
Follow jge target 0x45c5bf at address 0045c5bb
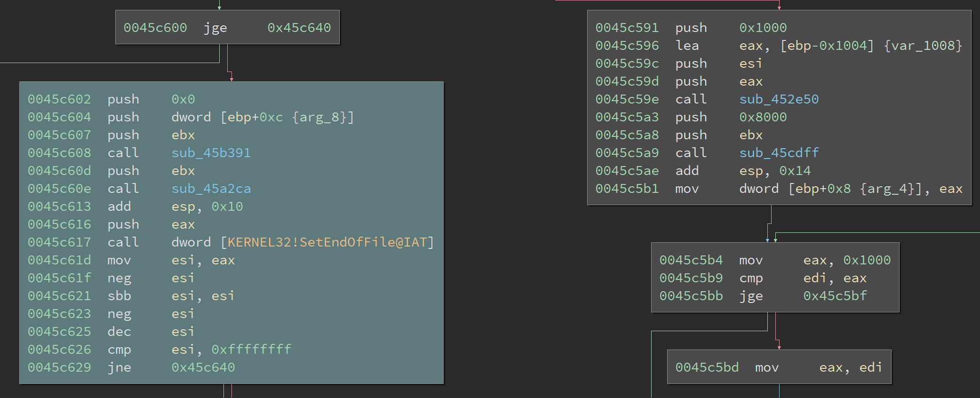[835, 296]
